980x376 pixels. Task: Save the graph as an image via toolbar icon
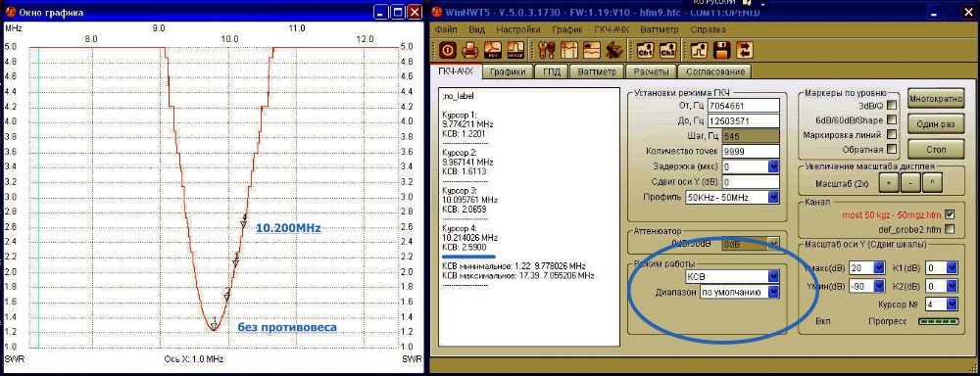[x=515, y=50]
